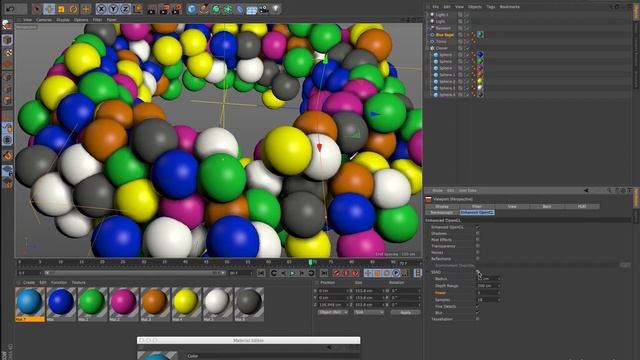Click the blue deformer icon

240,9
